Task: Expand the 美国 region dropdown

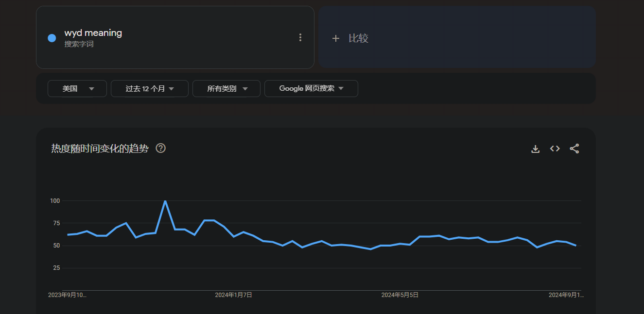Action: tap(77, 89)
